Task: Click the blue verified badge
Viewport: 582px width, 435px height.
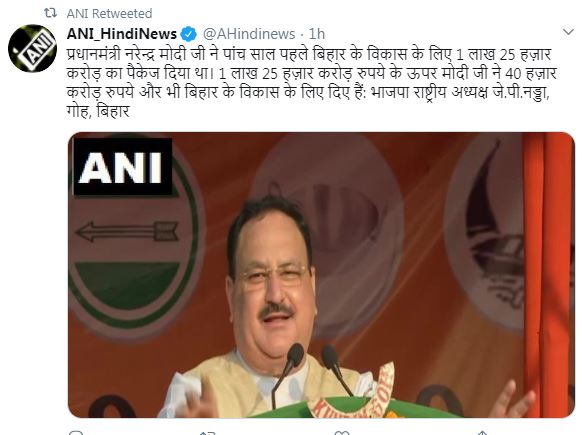Action: point(189,34)
